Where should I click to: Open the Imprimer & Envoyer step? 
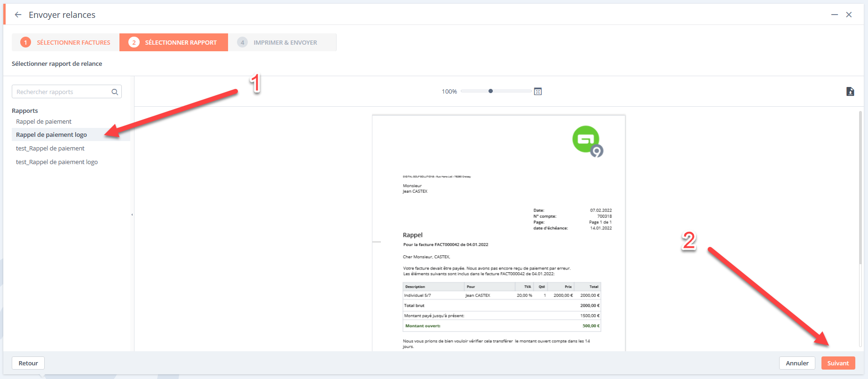pyautogui.click(x=282, y=42)
